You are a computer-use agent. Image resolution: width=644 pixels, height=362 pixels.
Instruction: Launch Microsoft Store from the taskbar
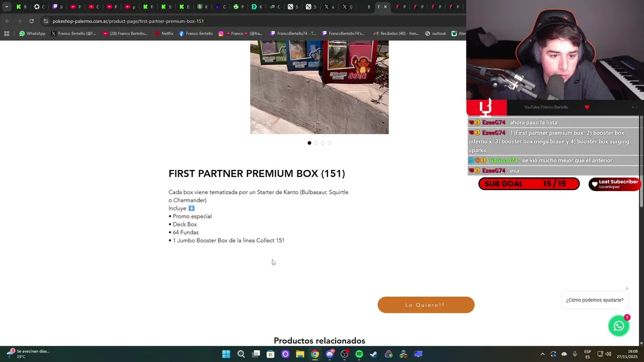271,354
